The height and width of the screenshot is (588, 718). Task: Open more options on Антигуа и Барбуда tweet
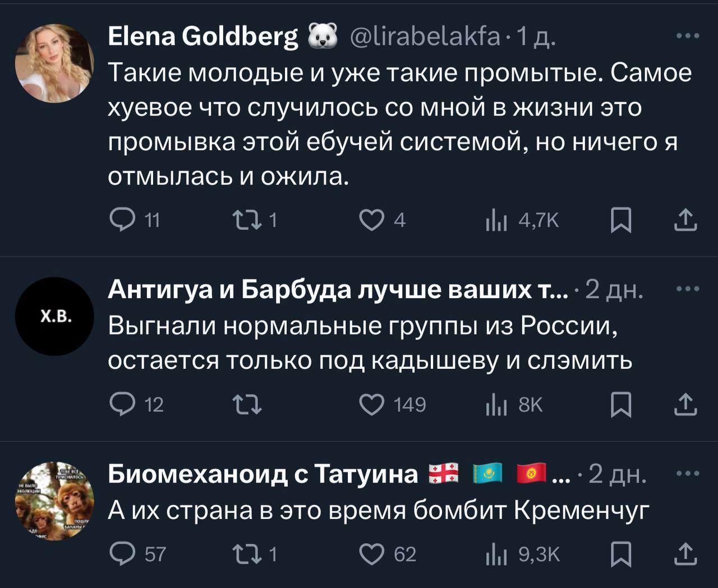click(x=688, y=289)
